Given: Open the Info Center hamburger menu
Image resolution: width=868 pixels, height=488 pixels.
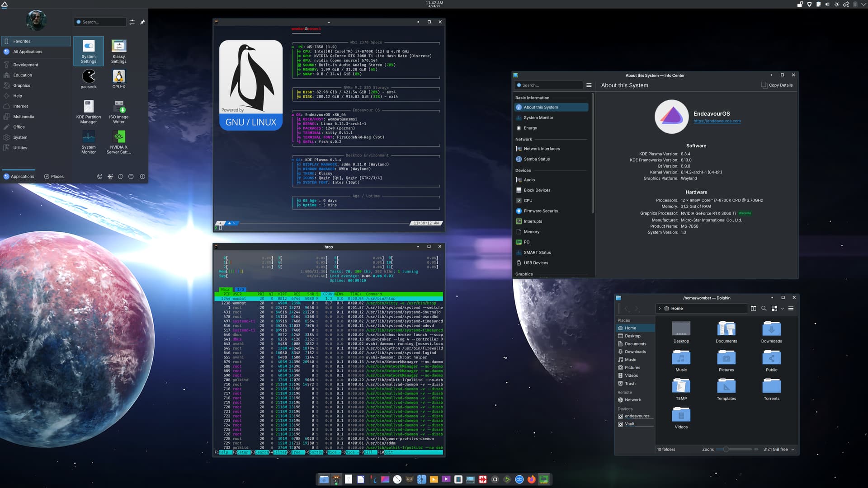Looking at the screenshot, I should pyautogui.click(x=589, y=85).
